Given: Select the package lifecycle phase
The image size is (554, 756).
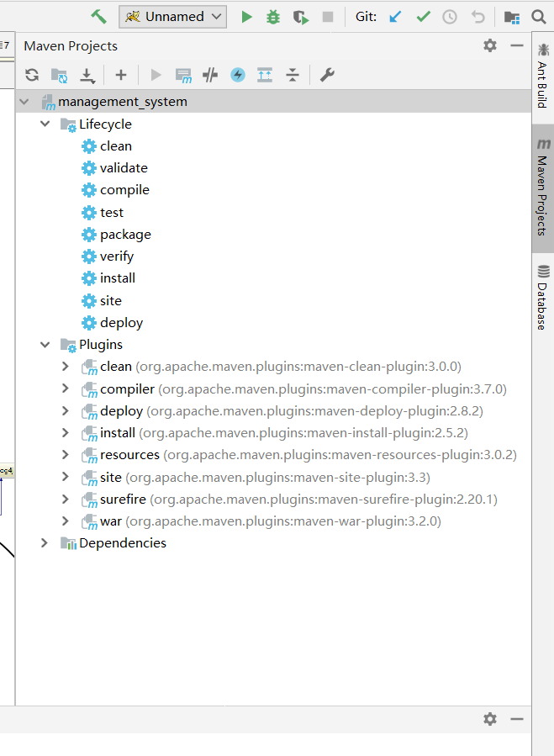Looking at the screenshot, I should click(x=125, y=235).
